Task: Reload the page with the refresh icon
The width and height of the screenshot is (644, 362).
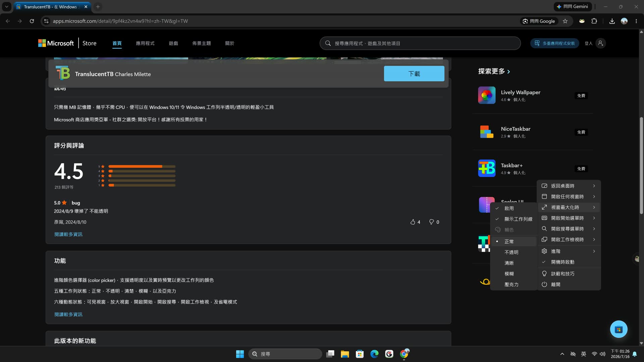Action: pos(32,21)
